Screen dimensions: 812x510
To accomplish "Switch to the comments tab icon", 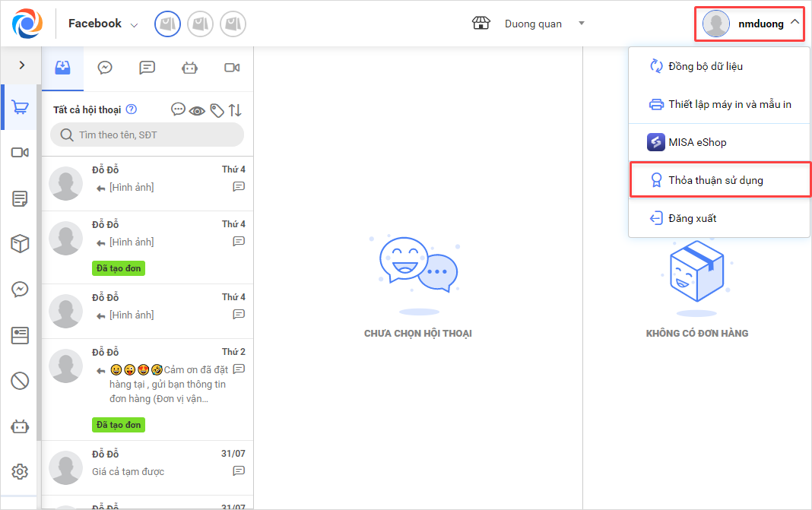I will 147,68.
